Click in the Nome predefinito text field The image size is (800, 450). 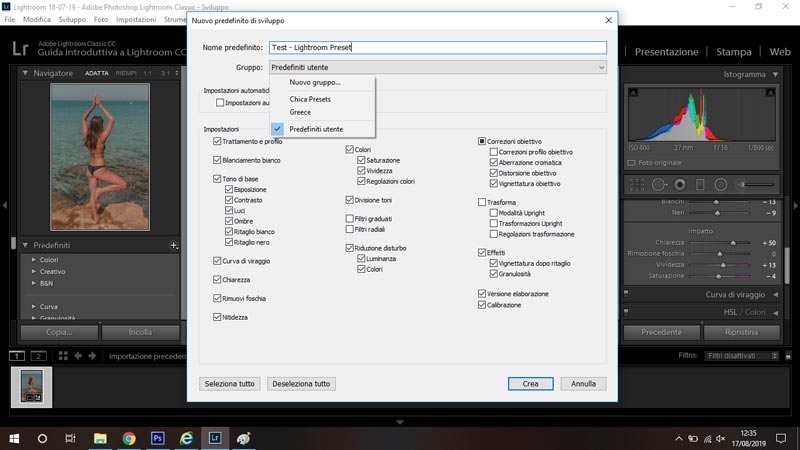(x=438, y=47)
